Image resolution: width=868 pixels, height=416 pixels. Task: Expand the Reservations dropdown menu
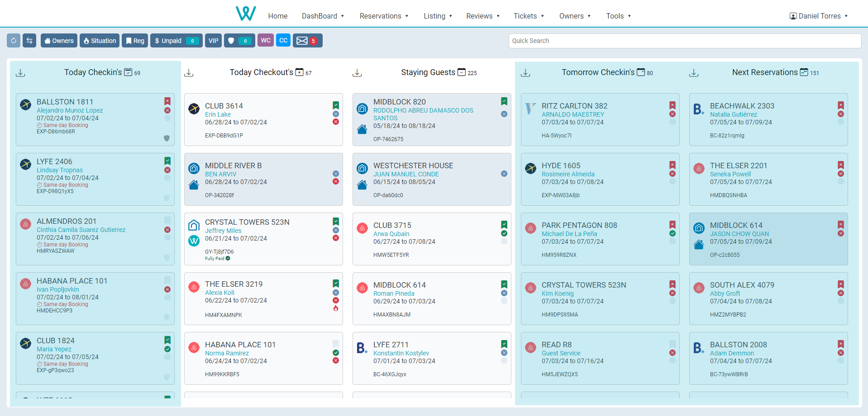(384, 16)
